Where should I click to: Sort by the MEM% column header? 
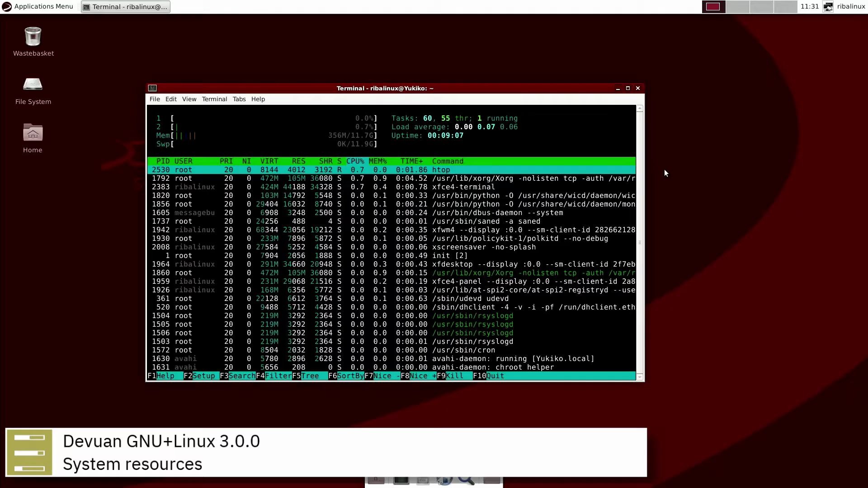pyautogui.click(x=378, y=161)
